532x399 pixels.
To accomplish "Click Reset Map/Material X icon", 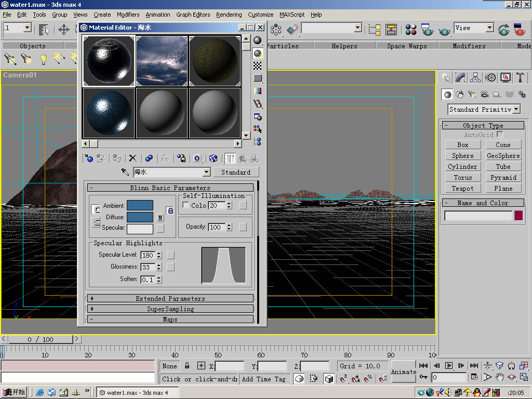I will click(132, 158).
